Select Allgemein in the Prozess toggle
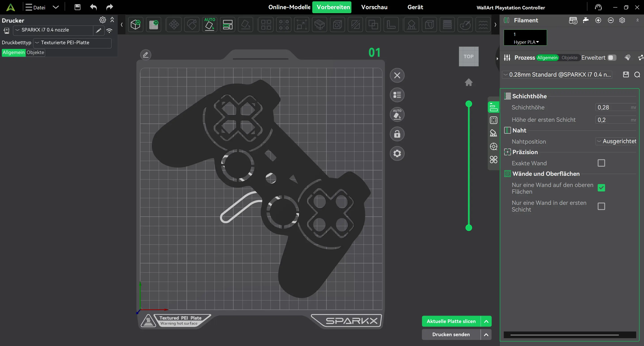 [x=547, y=58]
